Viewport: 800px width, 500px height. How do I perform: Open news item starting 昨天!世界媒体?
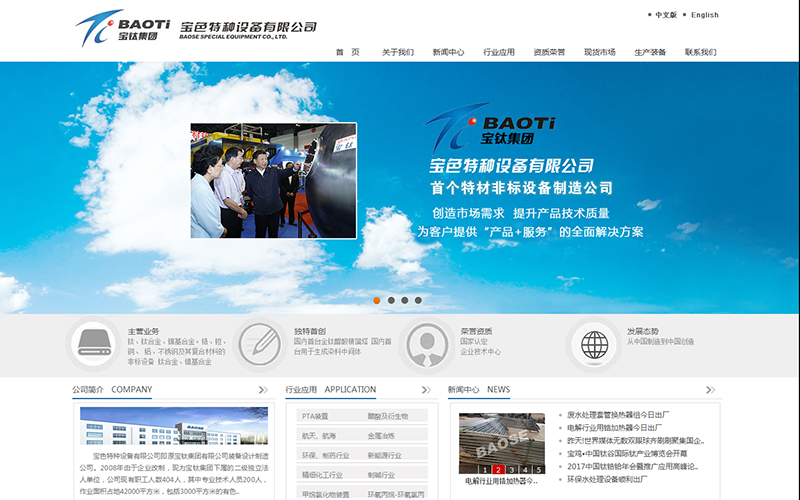(x=635, y=440)
